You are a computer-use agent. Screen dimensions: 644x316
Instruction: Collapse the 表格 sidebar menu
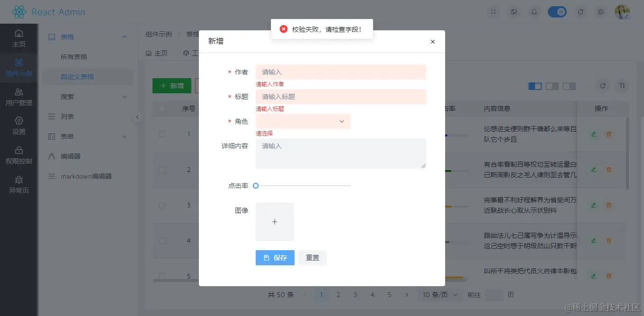tap(87, 36)
